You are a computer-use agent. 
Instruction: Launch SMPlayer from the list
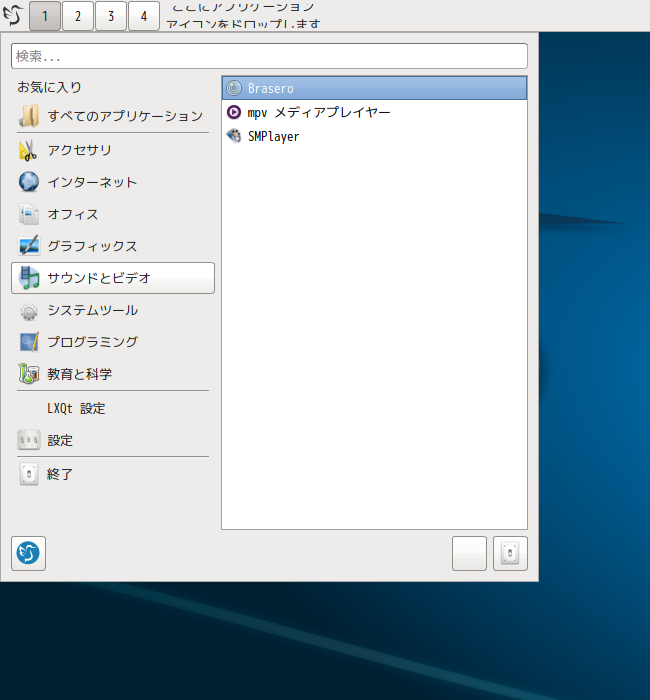375,136
